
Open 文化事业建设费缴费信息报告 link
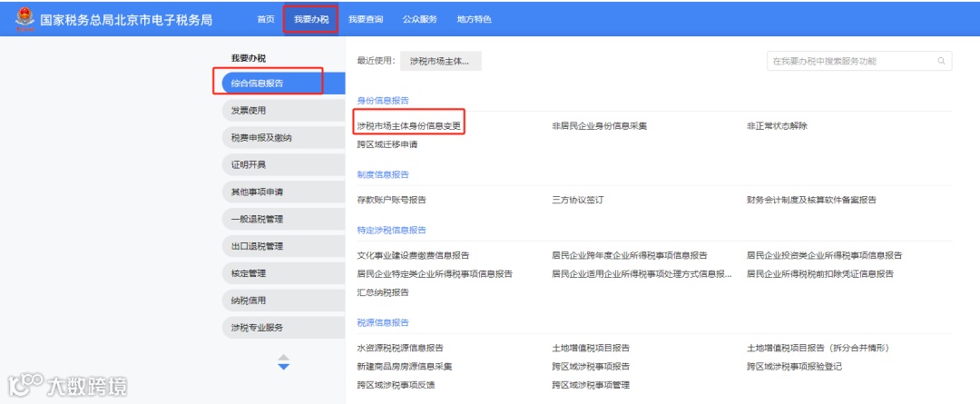413,255
